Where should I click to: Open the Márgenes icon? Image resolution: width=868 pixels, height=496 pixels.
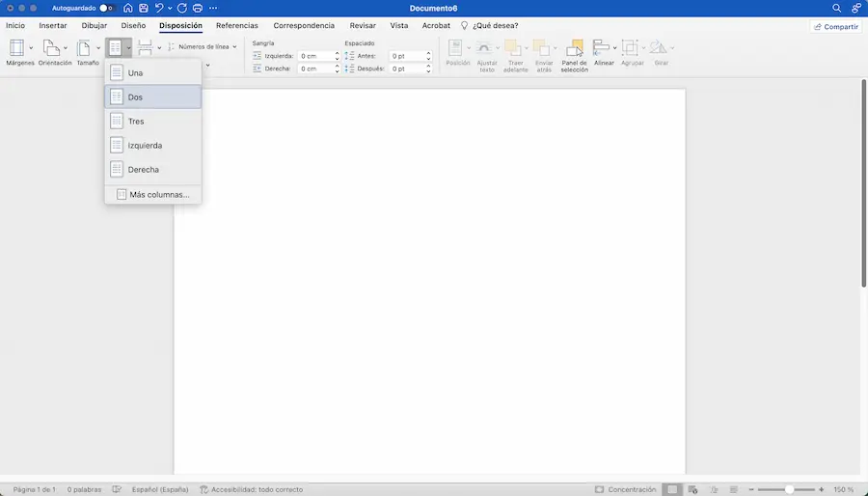coord(17,47)
